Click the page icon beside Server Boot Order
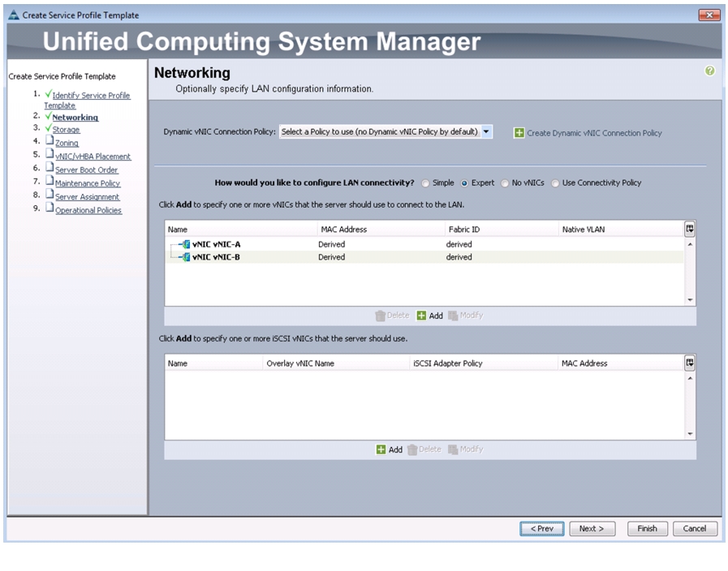The width and height of the screenshot is (728, 571). pyautogui.click(x=50, y=167)
